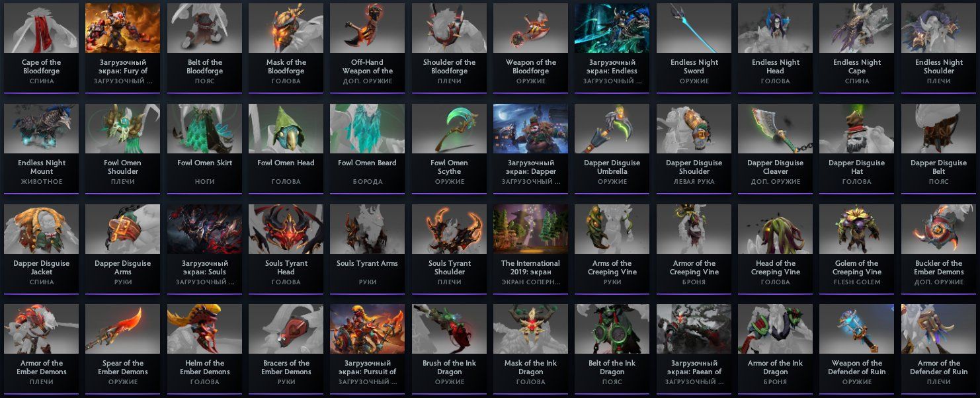Image resolution: width=980 pixels, height=398 pixels.
Task: Choose the Spear of the Ember Demons
Action: tap(123, 348)
